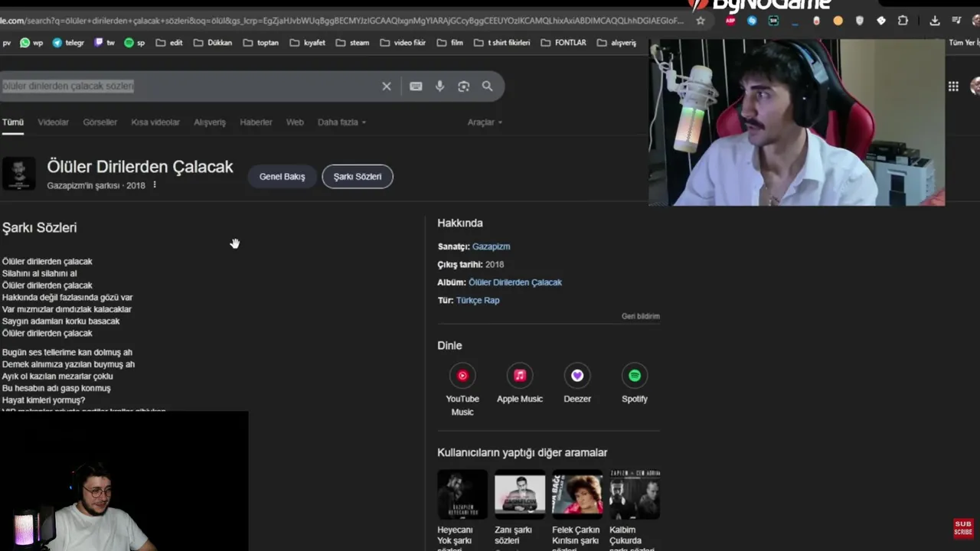
Task: Open the Chrome extensions puzzle menu
Action: point(903,21)
